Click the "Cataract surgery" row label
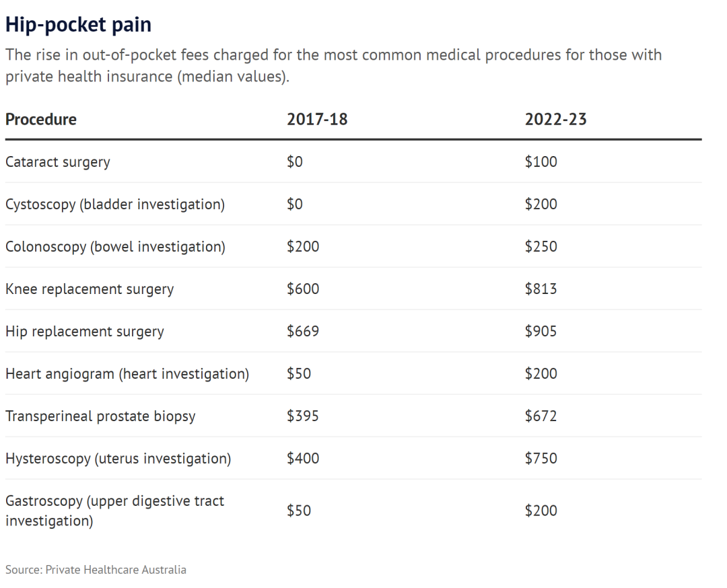727x588 pixels. 58,162
